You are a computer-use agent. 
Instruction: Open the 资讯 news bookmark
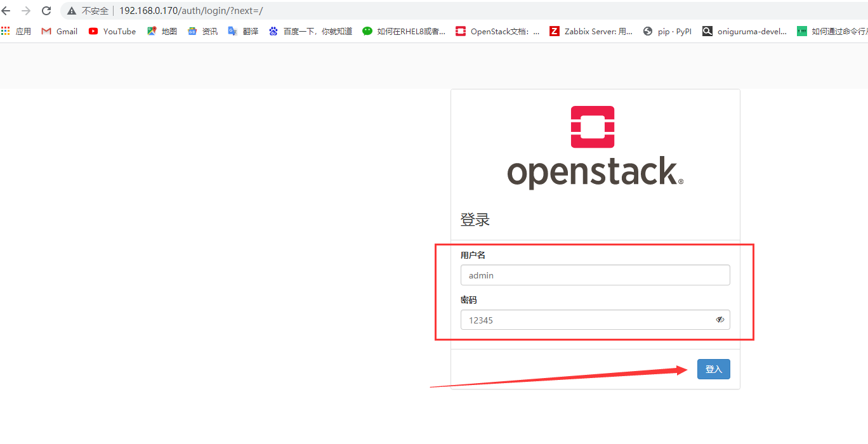[202, 31]
